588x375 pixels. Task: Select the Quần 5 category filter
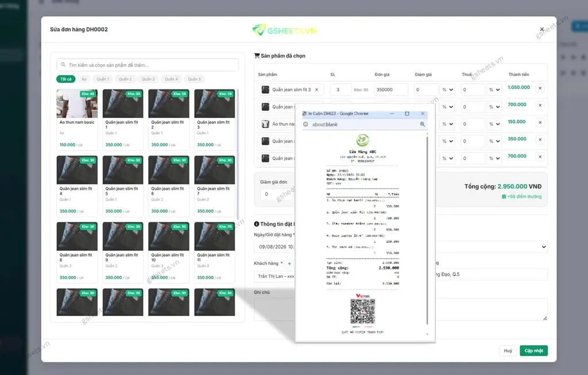[x=194, y=79]
